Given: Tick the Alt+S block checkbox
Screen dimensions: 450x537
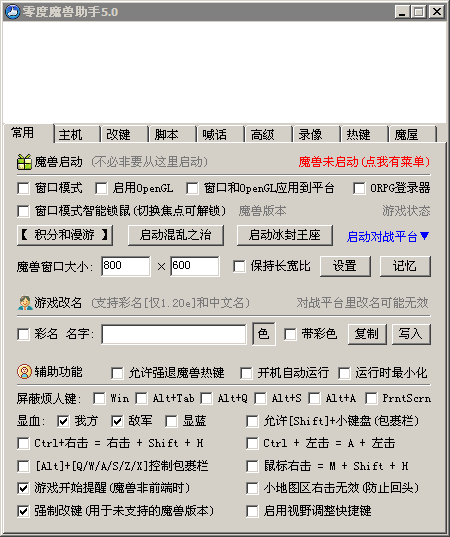Looking at the screenshot, I should [x=260, y=398].
